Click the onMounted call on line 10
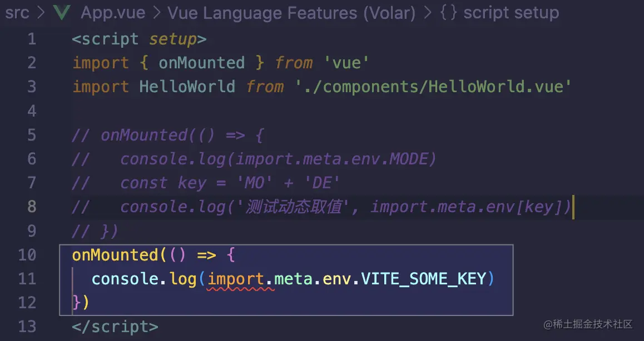Screen dimensions: 644x341 [x=116, y=255]
